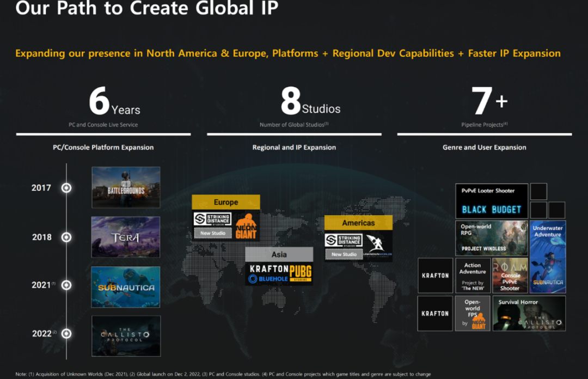Open the Action Adventure 'The NEW' tile
The height and width of the screenshot is (379, 588).
(473, 276)
